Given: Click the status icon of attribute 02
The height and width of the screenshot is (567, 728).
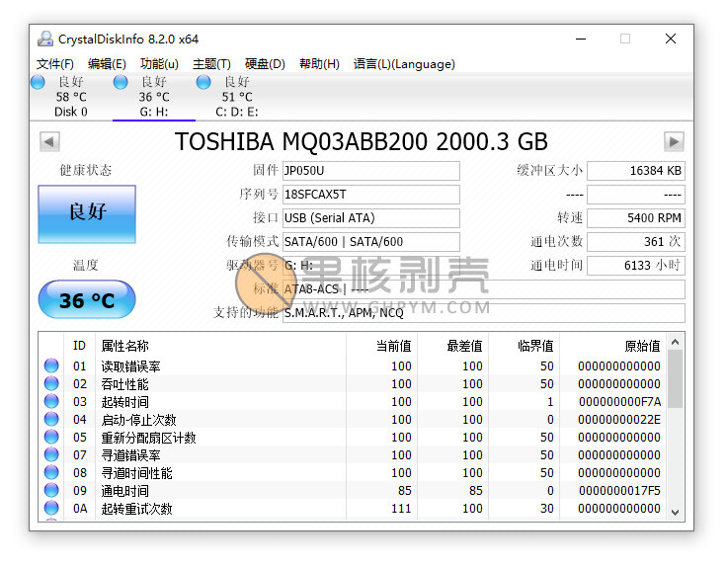Looking at the screenshot, I should (51, 383).
